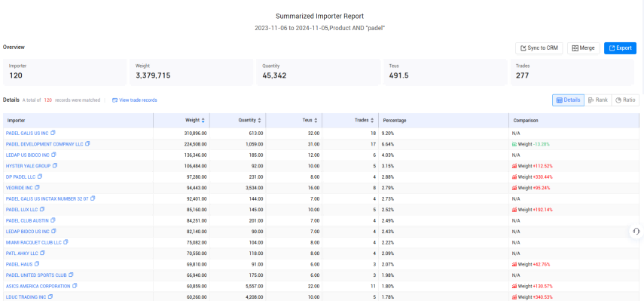The height and width of the screenshot is (301, 644).
Task: Switch to Ratio view tab
Action: click(625, 100)
